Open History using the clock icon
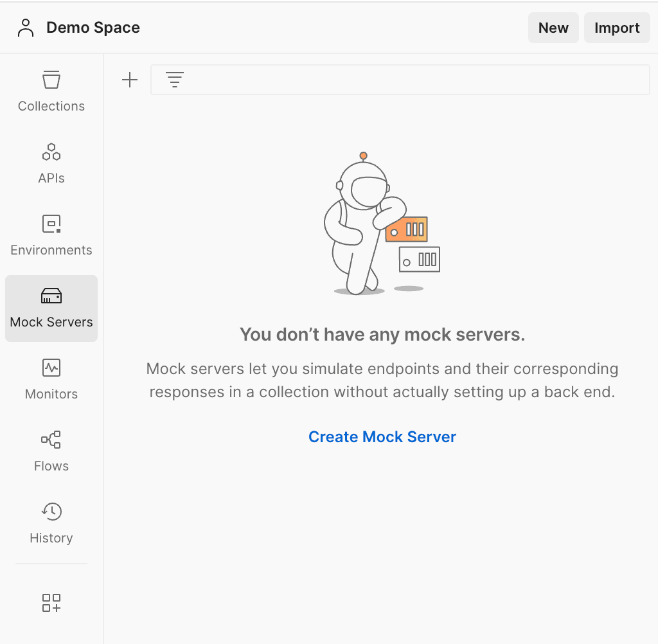The height and width of the screenshot is (644, 658). click(51, 512)
